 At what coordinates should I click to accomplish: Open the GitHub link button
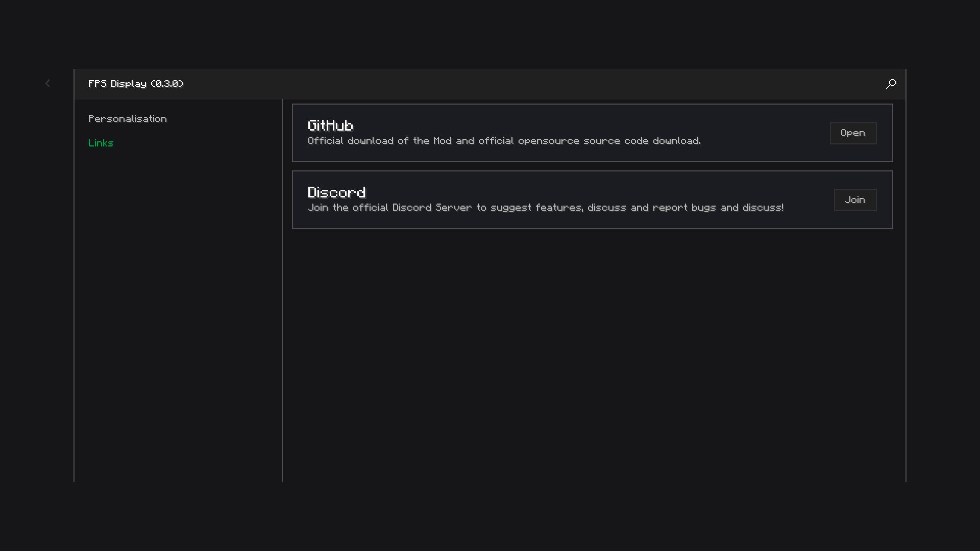tap(853, 133)
